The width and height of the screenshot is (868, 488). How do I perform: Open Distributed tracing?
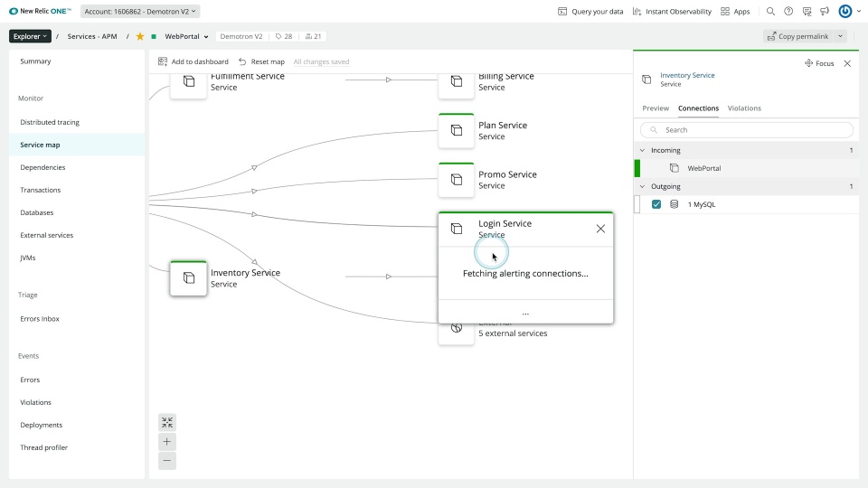[50, 122]
